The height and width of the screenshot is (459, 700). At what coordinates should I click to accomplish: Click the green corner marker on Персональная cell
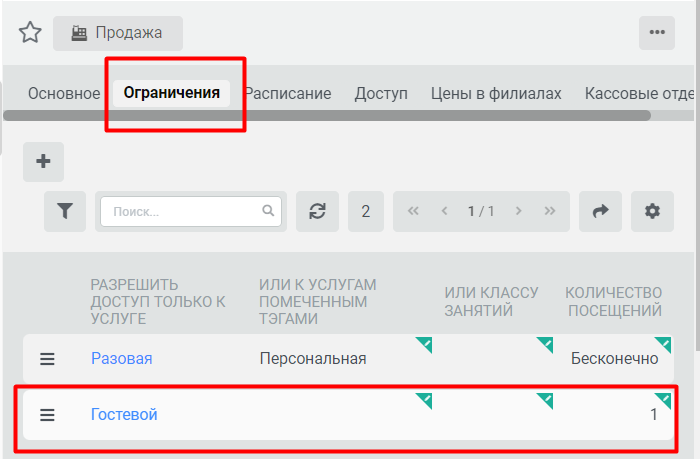[424, 345]
